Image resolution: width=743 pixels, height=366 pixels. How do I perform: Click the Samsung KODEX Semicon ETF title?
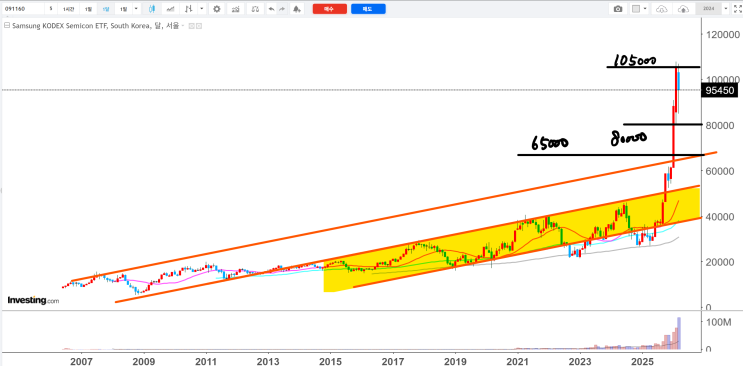(x=95, y=26)
